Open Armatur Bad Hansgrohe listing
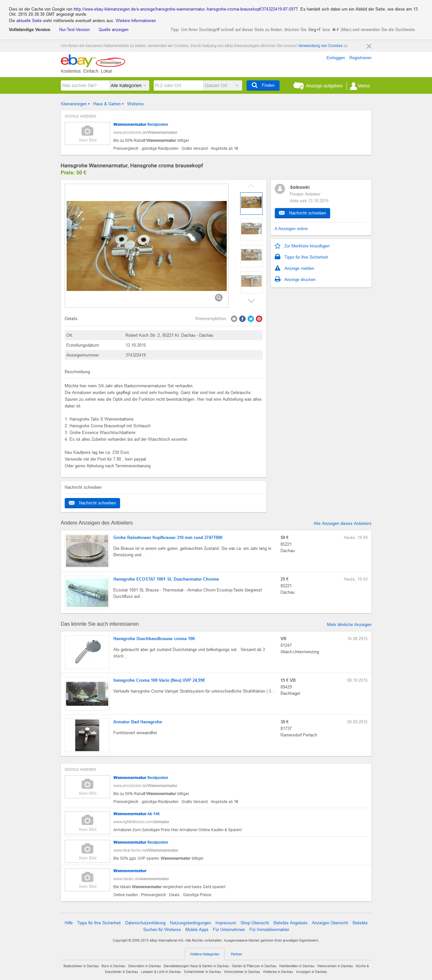The image size is (432, 980). pos(137,722)
